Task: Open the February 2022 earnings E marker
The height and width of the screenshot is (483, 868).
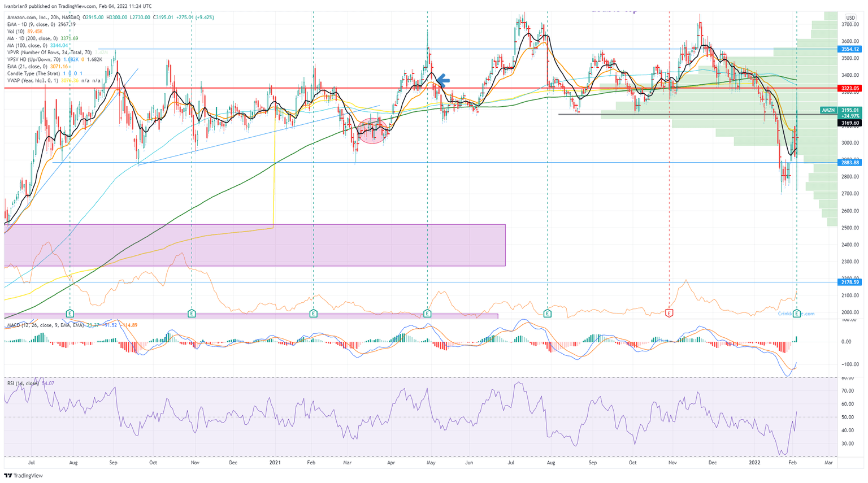Action: coord(797,313)
